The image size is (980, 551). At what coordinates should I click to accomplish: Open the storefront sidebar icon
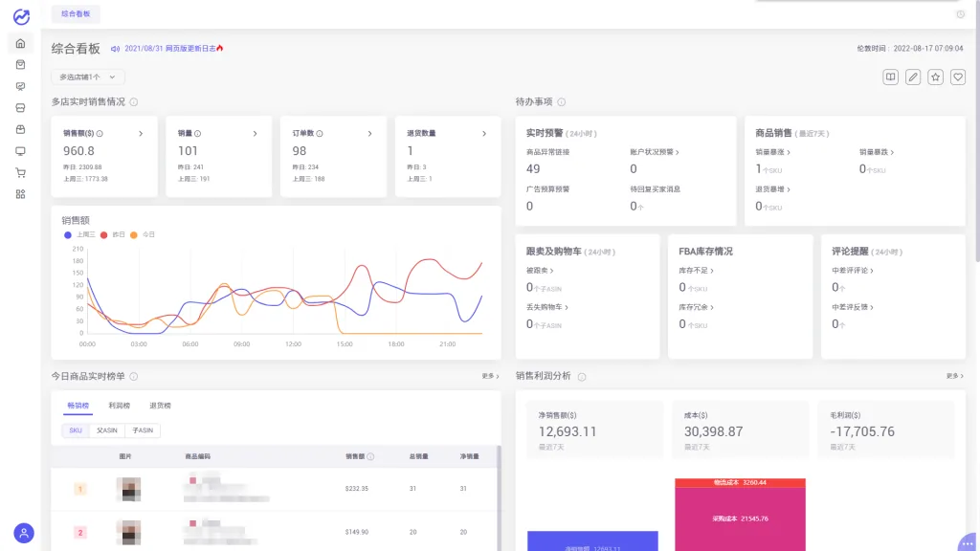pyautogui.click(x=21, y=108)
